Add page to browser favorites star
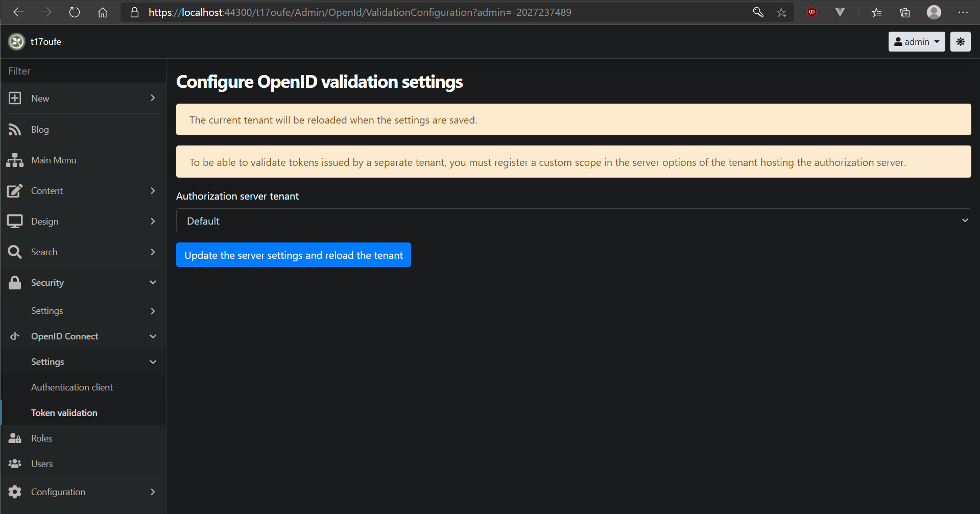 pyautogui.click(x=781, y=12)
